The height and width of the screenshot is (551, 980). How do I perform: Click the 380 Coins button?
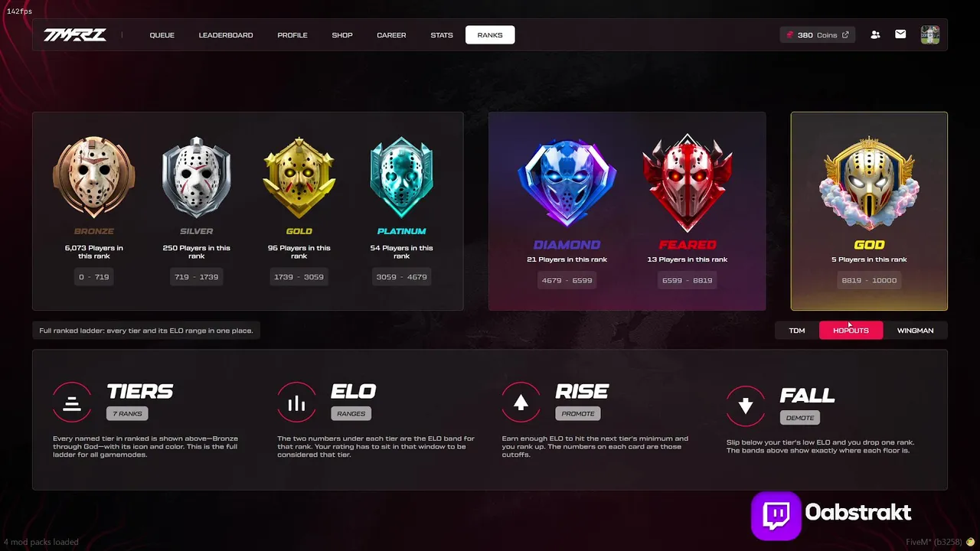coord(817,35)
